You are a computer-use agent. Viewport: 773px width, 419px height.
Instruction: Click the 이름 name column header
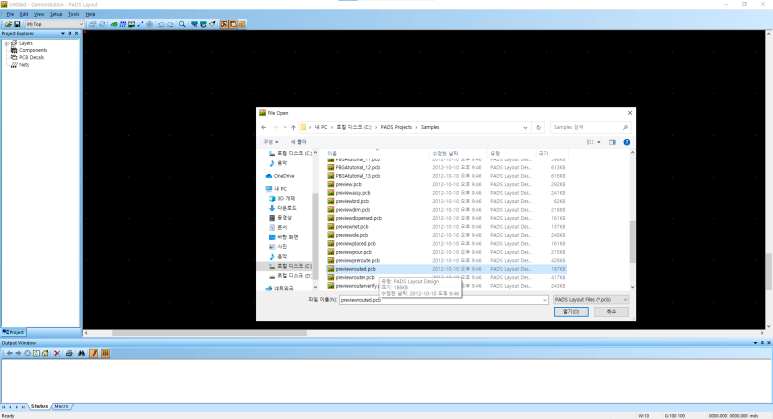point(332,154)
